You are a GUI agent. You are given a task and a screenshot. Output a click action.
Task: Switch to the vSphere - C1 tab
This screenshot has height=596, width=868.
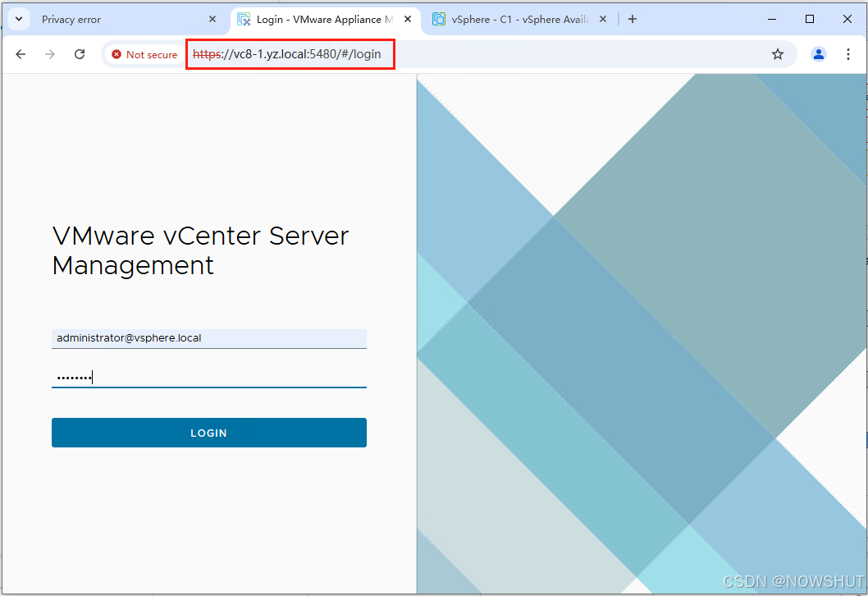tap(520, 20)
